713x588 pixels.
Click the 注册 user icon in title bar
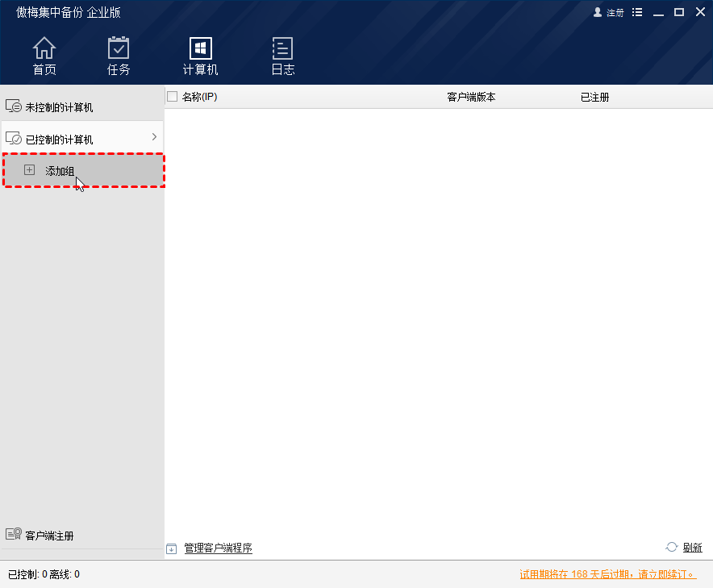point(598,13)
